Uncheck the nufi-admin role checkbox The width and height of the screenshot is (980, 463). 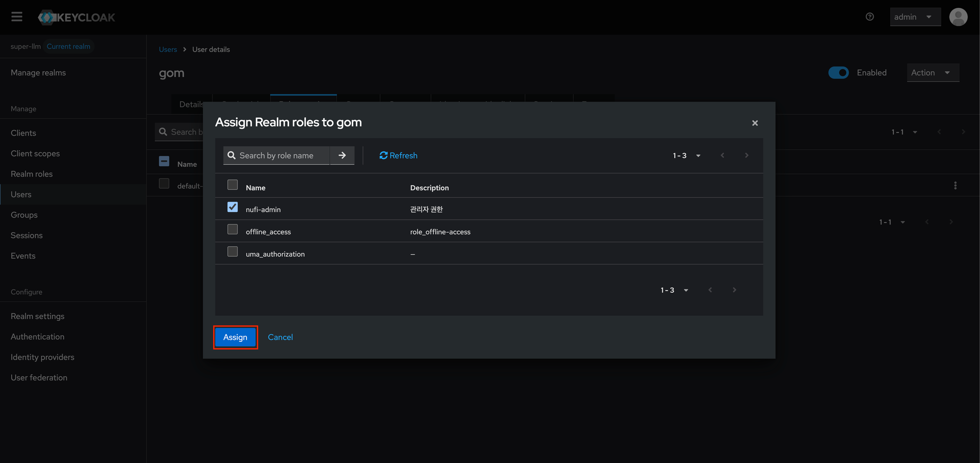pyautogui.click(x=233, y=207)
